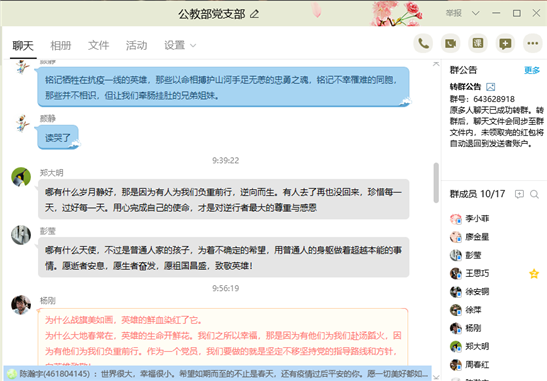Click the blue message starting 铭记牺牲
547x381 pixels.
point(223,87)
